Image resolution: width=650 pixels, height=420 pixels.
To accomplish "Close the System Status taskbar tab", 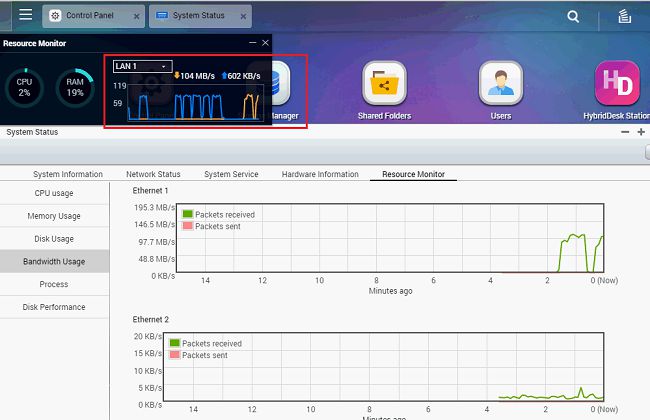I will tap(243, 17).
